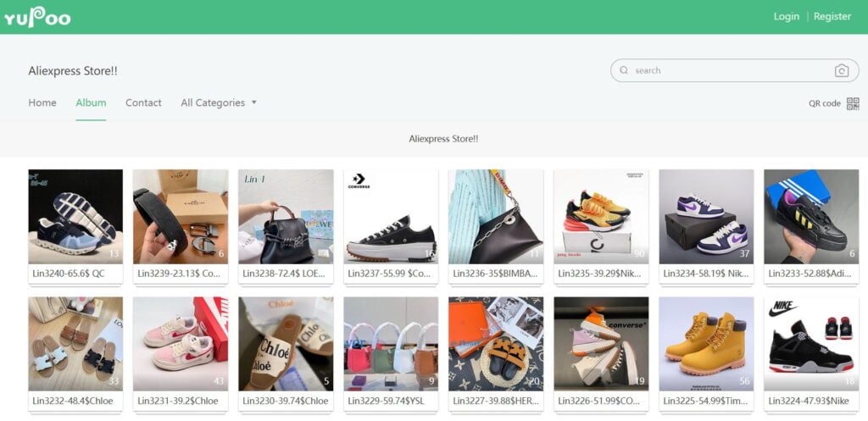
Task: Click the Aliexpress Store!! store title
Action: (x=73, y=71)
